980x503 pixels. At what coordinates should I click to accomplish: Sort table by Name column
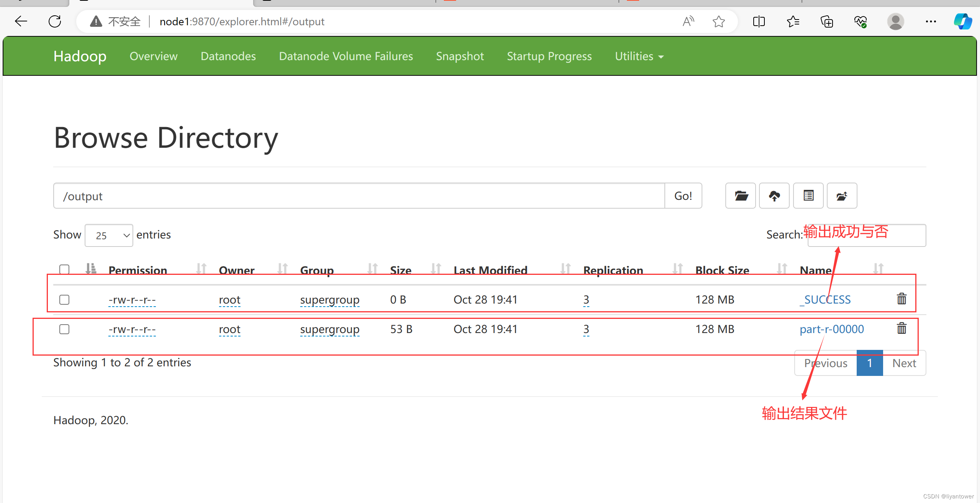click(x=879, y=269)
